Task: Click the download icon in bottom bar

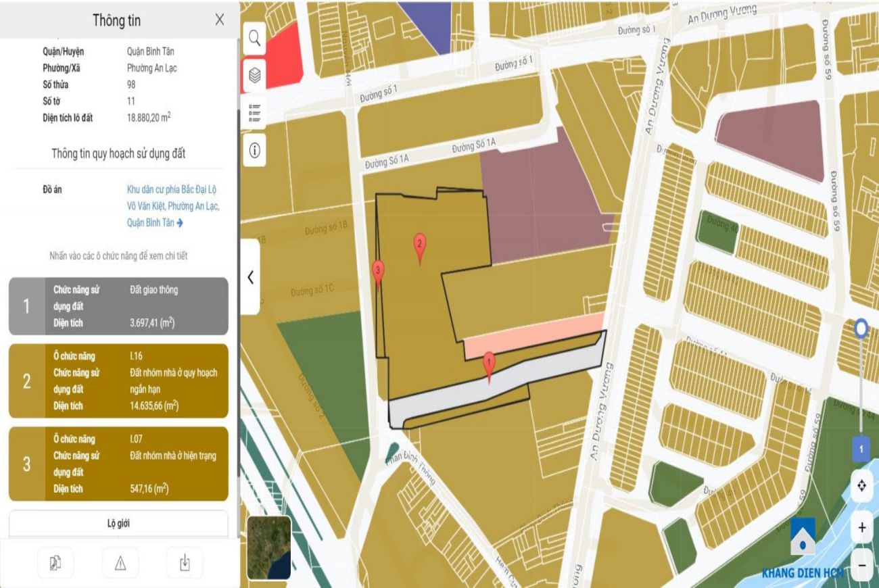Action: 185,563
